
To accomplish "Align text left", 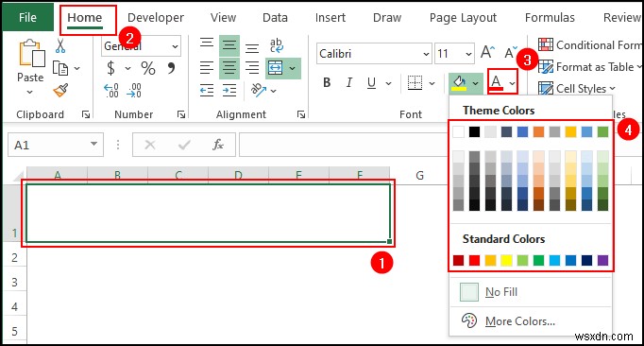I will point(207,67).
